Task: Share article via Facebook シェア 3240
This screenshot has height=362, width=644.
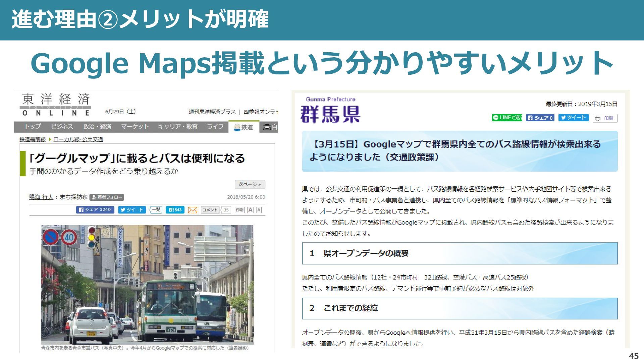Action: click(x=95, y=210)
